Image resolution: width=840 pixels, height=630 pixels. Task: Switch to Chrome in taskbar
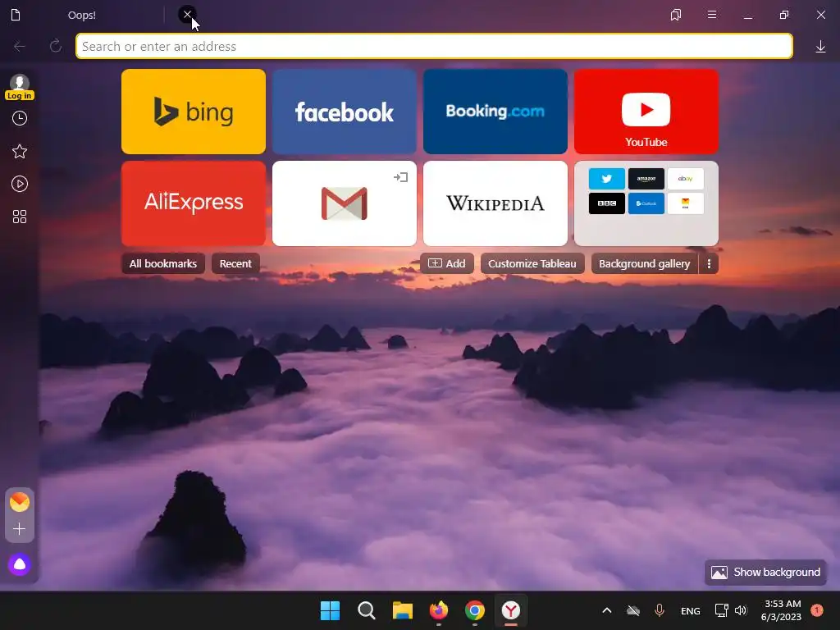475,610
